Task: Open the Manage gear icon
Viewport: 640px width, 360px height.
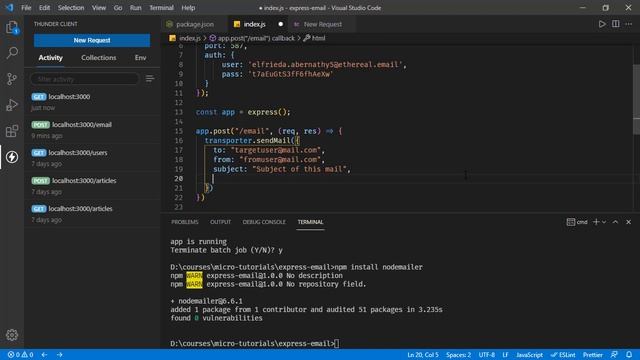Action: [12, 335]
